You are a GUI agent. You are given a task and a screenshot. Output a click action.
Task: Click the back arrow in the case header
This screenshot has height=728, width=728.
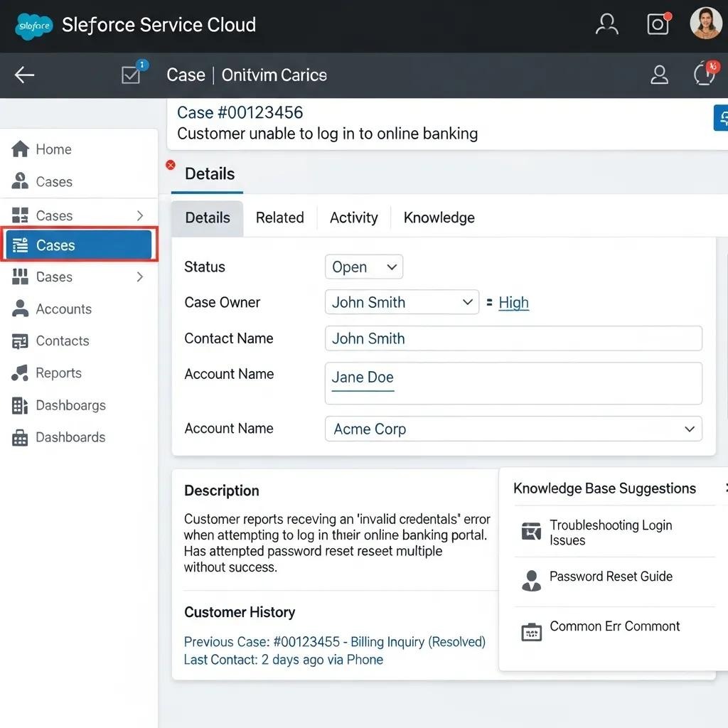[24, 75]
